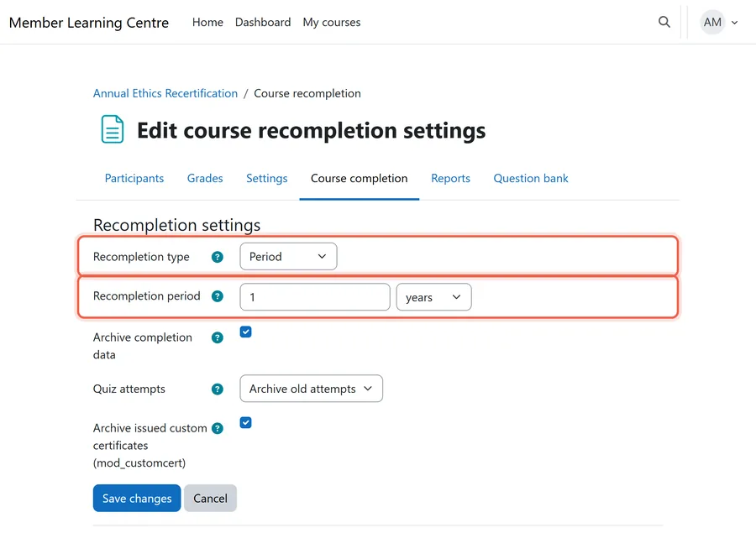Open Annual Ethics Recertification breadcrumb link
The height and width of the screenshot is (554, 756).
[x=165, y=93]
